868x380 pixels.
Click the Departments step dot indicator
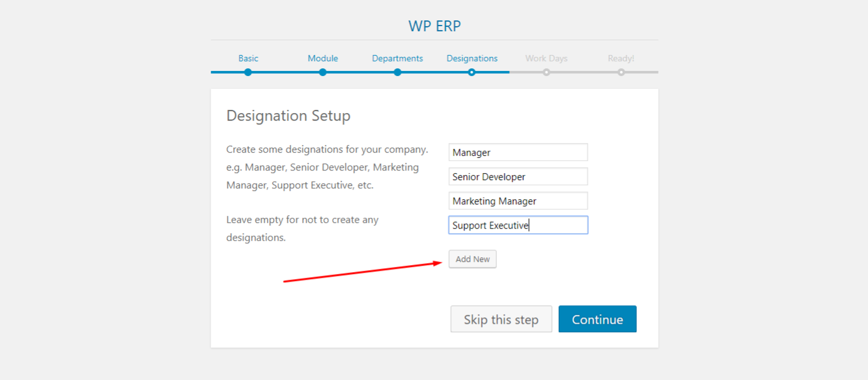point(397,72)
